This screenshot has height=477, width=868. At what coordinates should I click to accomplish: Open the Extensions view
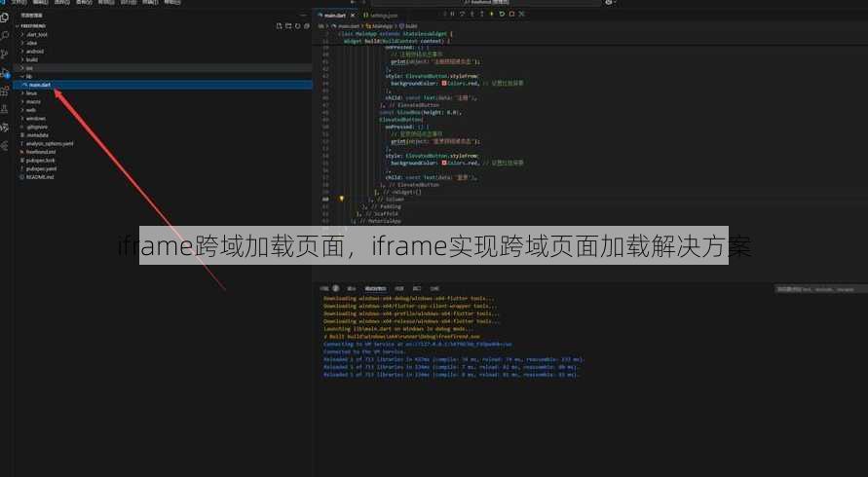[x=5, y=92]
